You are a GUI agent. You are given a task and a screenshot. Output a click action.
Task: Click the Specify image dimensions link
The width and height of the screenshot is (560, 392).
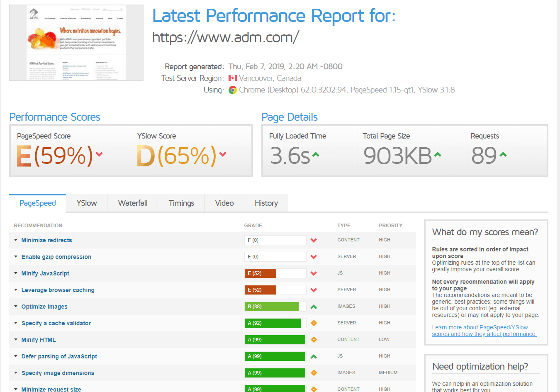pyautogui.click(x=58, y=373)
